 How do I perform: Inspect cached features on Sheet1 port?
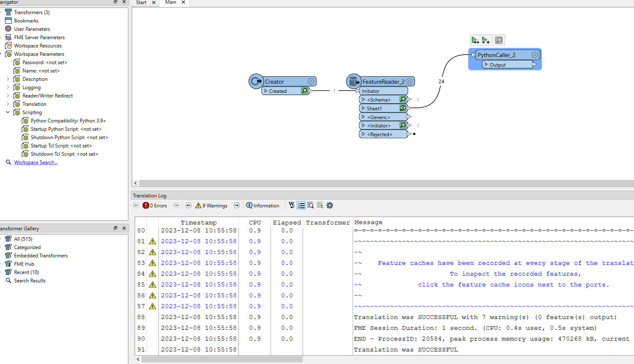pos(403,108)
